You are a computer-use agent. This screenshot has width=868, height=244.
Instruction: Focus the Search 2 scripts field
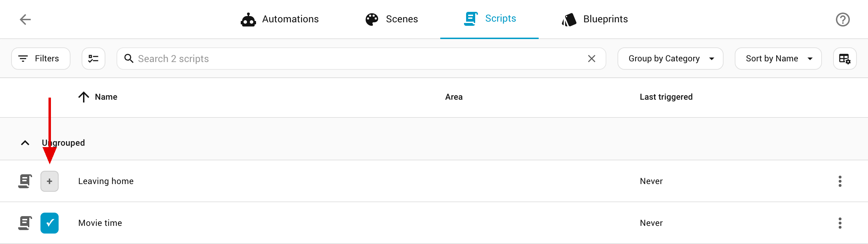[x=361, y=59]
